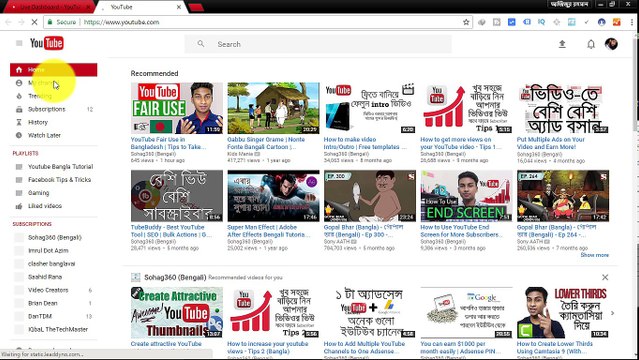Open the notifications bell
The image size is (639, 360).
coord(591,44)
